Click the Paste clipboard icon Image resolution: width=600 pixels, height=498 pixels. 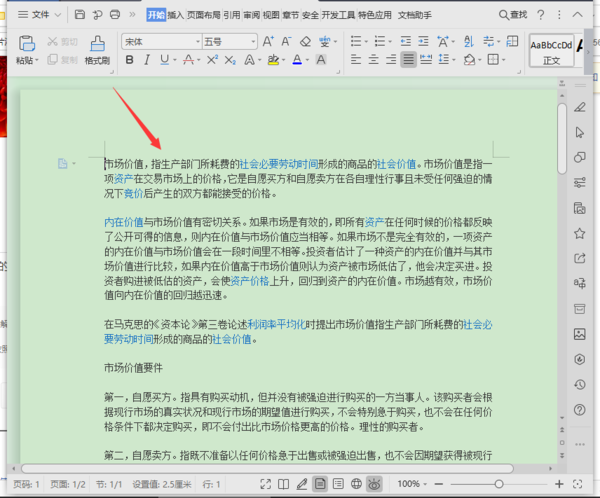pyautogui.click(x=27, y=43)
